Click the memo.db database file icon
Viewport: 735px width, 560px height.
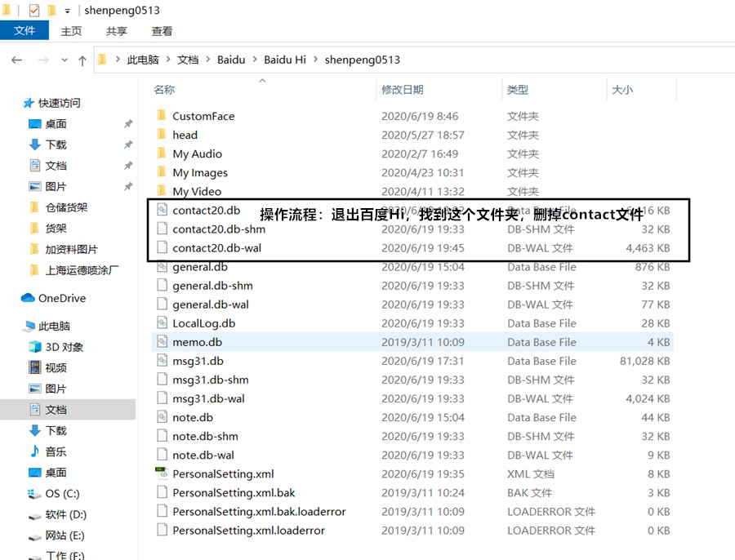click(162, 341)
